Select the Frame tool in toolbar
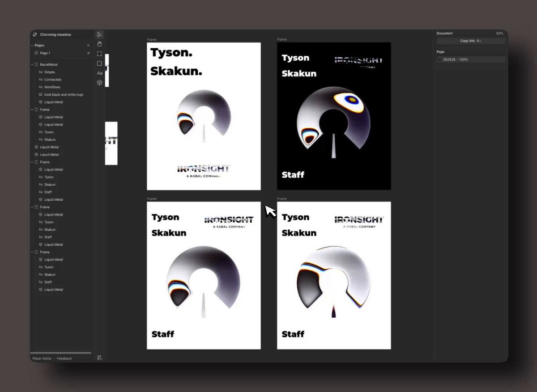 click(99, 54)
